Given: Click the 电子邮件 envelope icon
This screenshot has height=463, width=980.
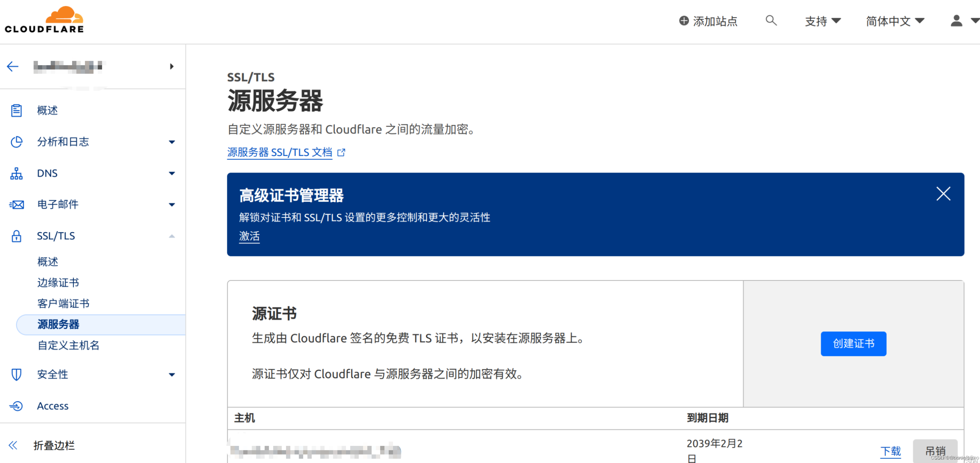Looking at the screenshot, I should tap(16, 204).
